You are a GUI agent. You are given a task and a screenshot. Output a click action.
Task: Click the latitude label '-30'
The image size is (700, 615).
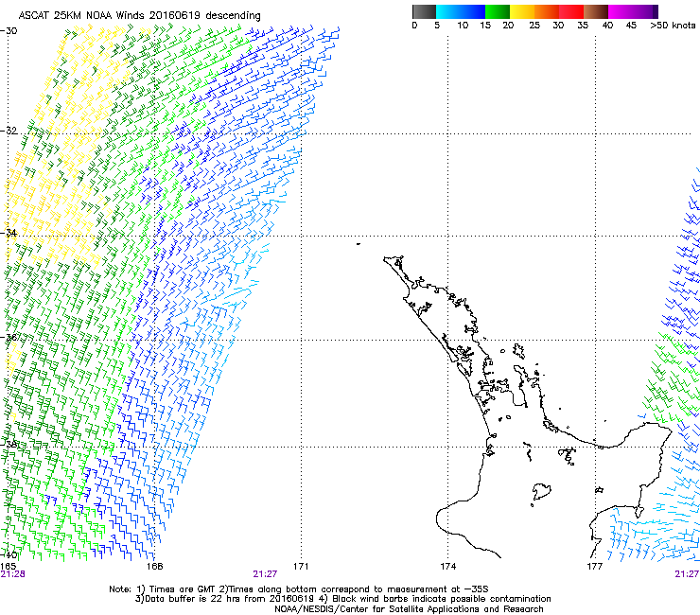coord(9,31)
